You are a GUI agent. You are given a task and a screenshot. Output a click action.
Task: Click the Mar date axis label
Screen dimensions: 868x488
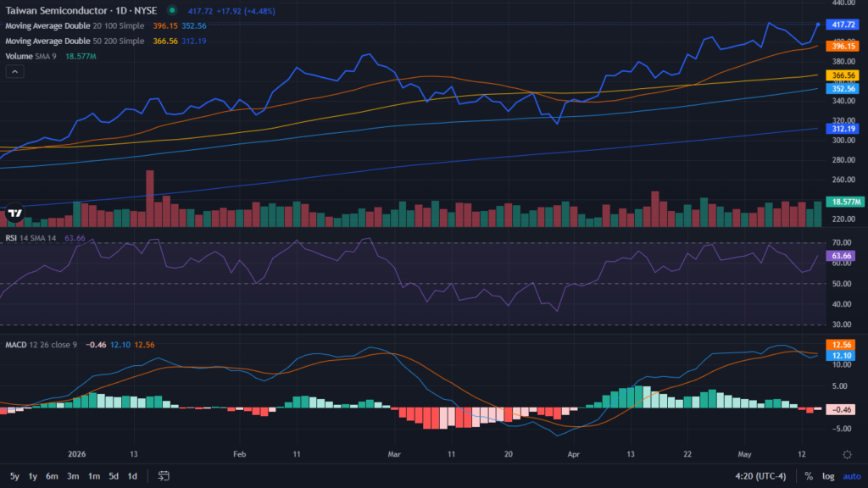pos(393,454)
